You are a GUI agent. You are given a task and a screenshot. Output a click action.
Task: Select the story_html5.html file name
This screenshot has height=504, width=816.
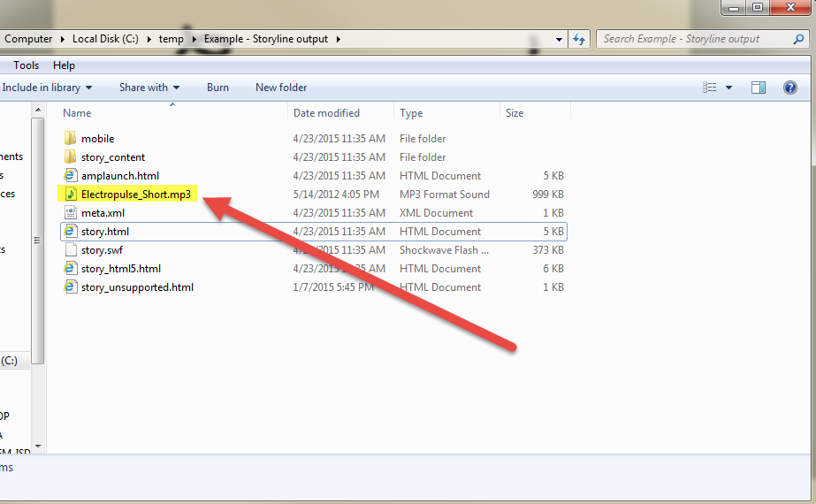click(x=121, y=269)
